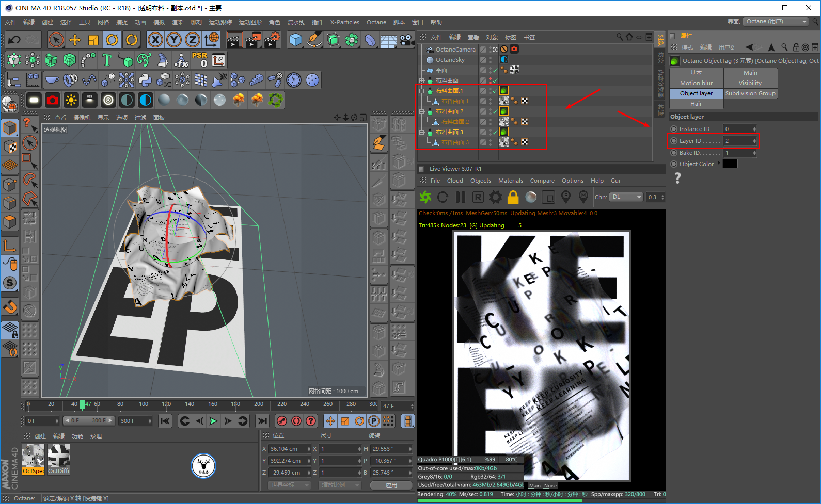Toggle the Y axis lock
The image size is (821, 504).
(x=174, y=40)
